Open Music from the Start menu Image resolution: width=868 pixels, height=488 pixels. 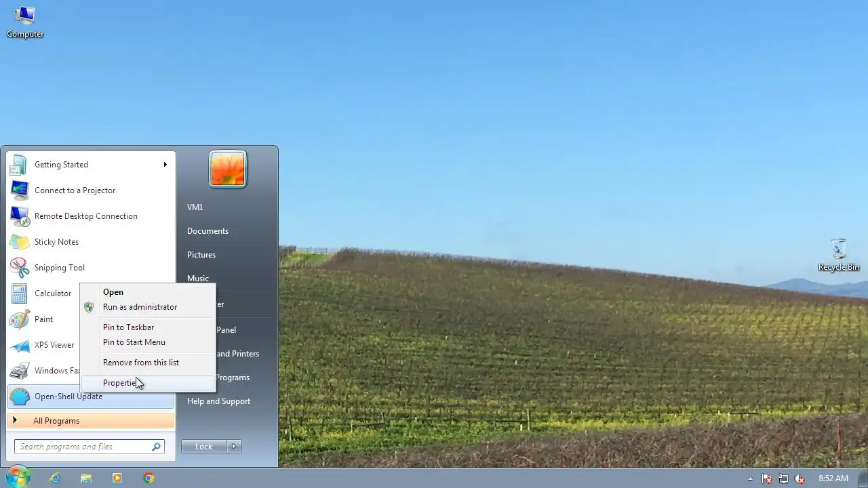pos(198,278)
